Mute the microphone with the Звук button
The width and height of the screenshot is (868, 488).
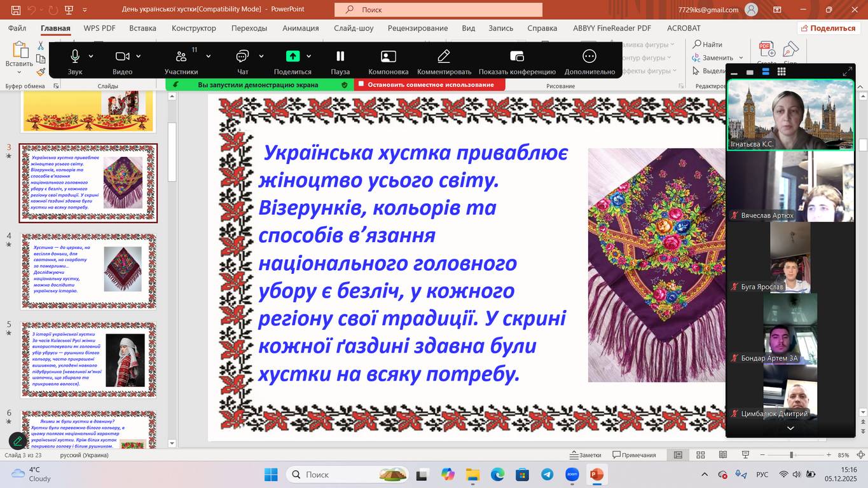tap(75, 57)
